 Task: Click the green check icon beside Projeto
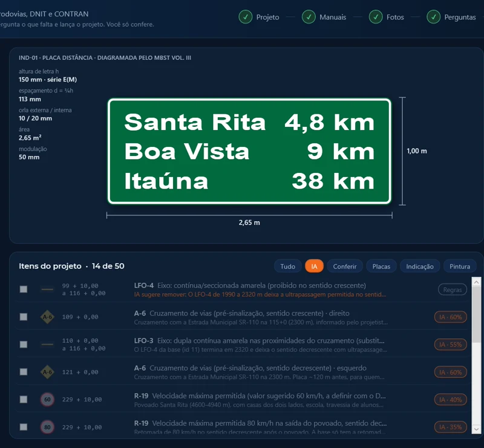246,17
